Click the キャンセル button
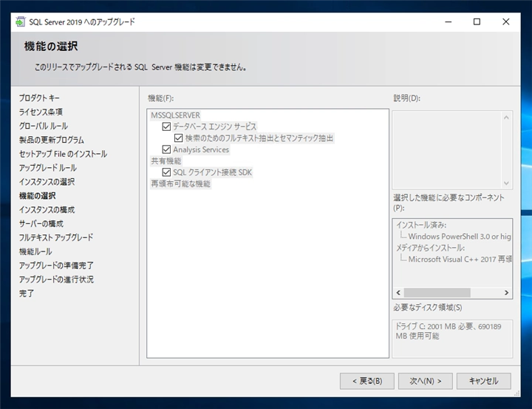Viewport: 532px width, 409px height. pos(484,381)
